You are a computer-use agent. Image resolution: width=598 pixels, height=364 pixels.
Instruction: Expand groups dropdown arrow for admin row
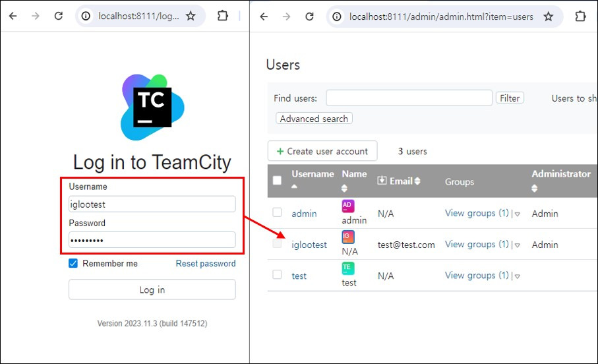click(x=518, y=214)
